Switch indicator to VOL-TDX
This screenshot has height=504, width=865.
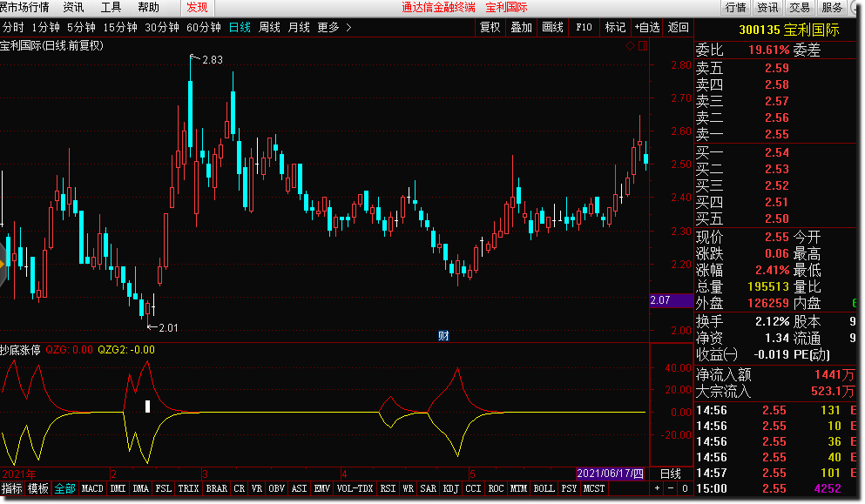point(355,488)
